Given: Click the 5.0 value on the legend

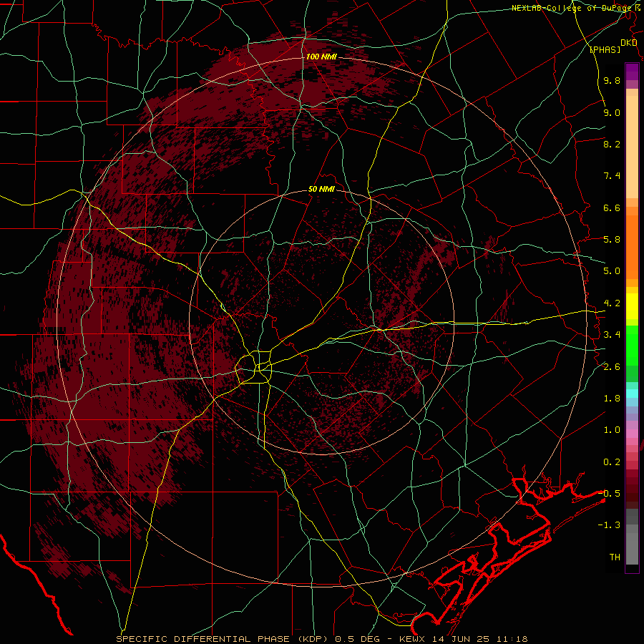Looking at the screenshot, I should click(x=612, y=271).
